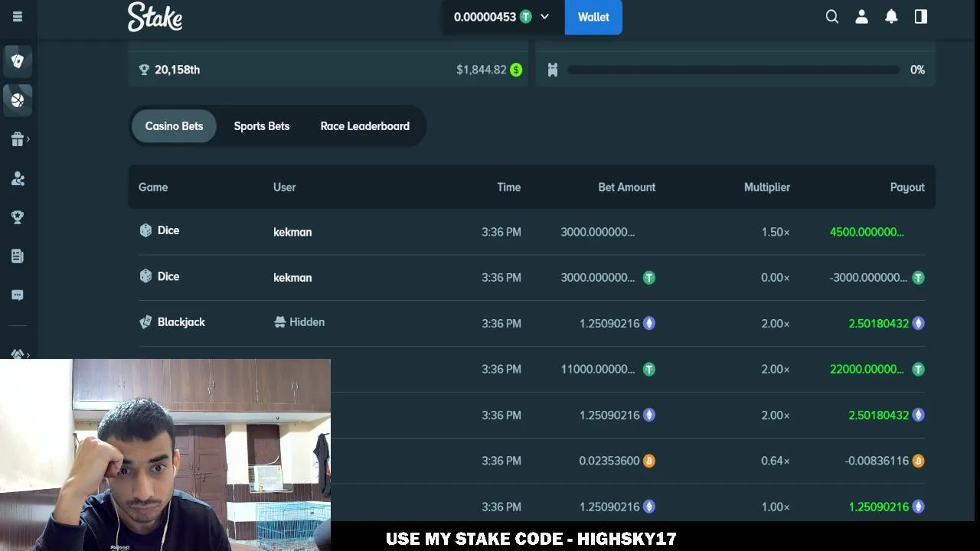This screenshot has width=980, height=551.
Task: Click the bitcoin icon beside -0.00836116 payout
Action: pyautogui.click(x=918, y=461)
